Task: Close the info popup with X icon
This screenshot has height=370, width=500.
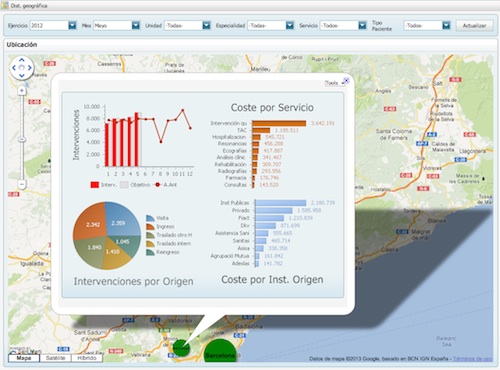Action: (346, 80)
